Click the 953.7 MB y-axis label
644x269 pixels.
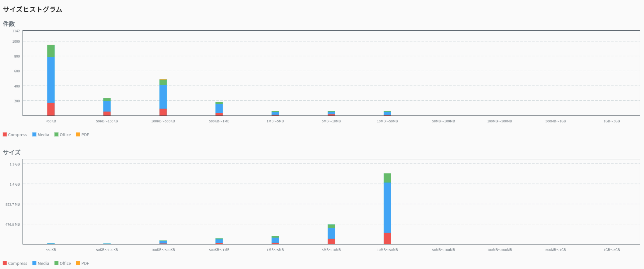click(13, 204)
